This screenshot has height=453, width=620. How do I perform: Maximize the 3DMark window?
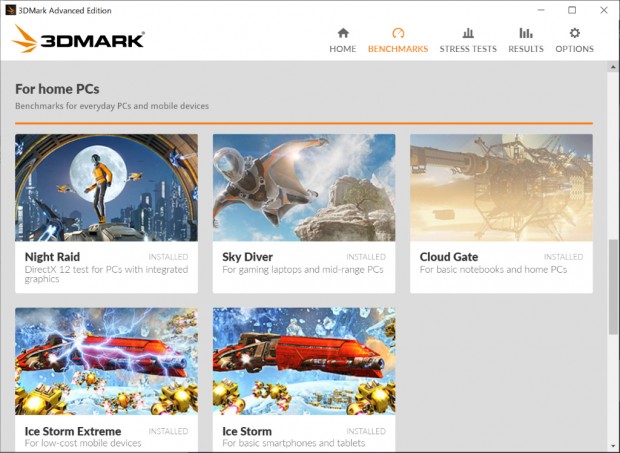click(572, 10)
